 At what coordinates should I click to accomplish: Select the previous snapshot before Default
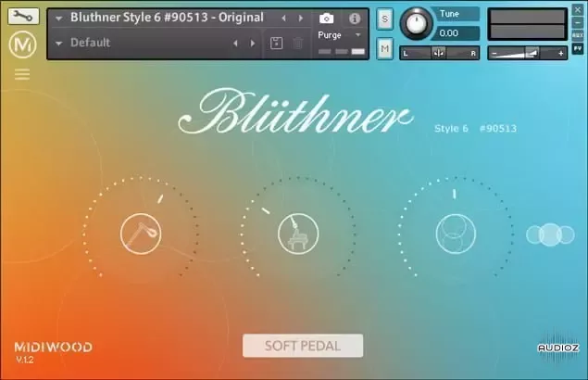tap(235, 44)
